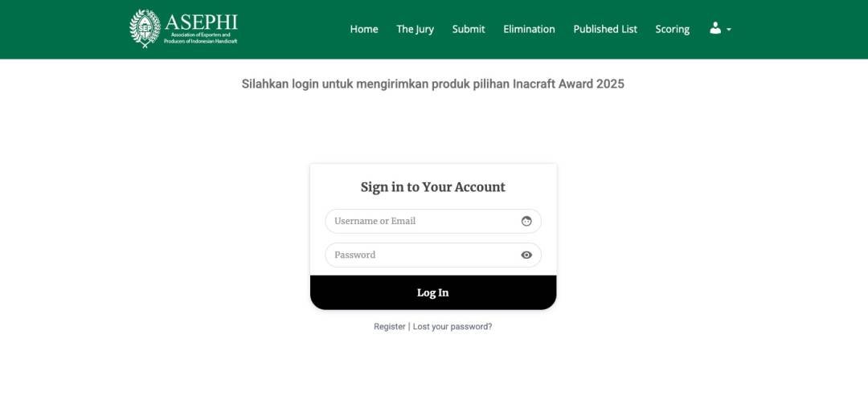Click the ASEPHI wreath emblem logo

click(x=145, y=28)
